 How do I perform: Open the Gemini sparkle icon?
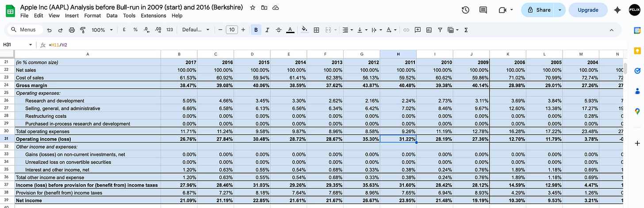[x=617, y=11]
